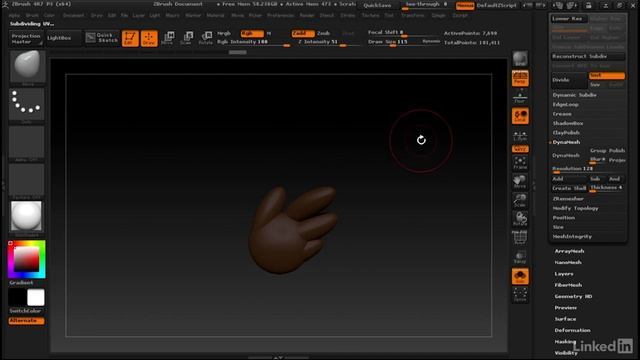Activate the Move transform icon in top shelf
Viewport: 640px width, 360px height.
(x=168, y=38)
